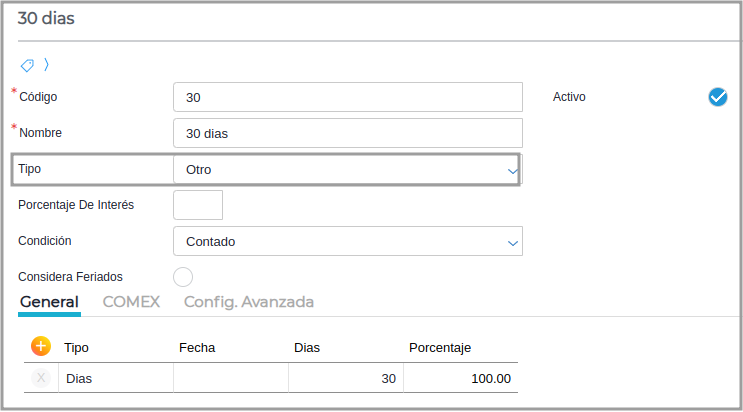Image resolution: width=743 pixels, height=412 pixels.
Task: Add a new row with the orange plus
Action: [x=41, y=346]
